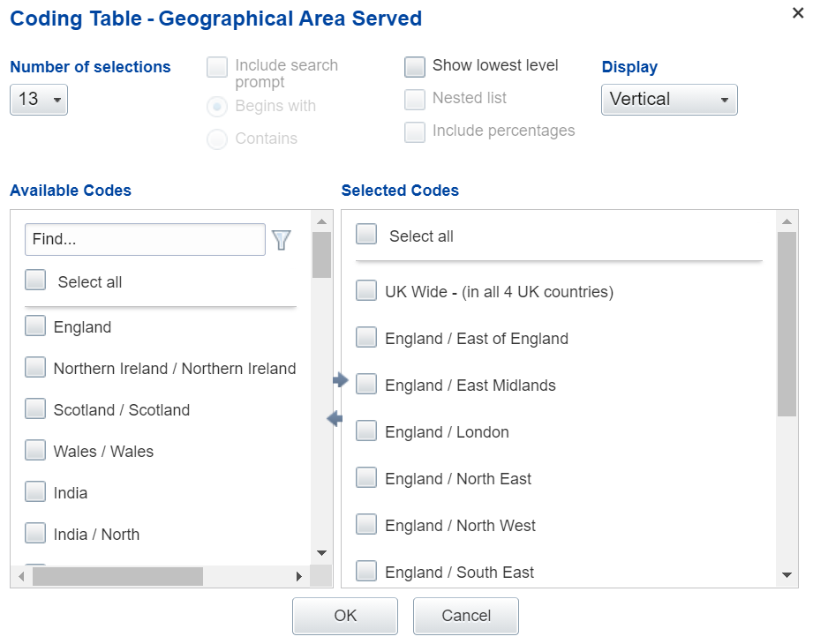Check the UK Wide selected code
The width and height of the screenshot is (813, 644).
click(366, 290)
